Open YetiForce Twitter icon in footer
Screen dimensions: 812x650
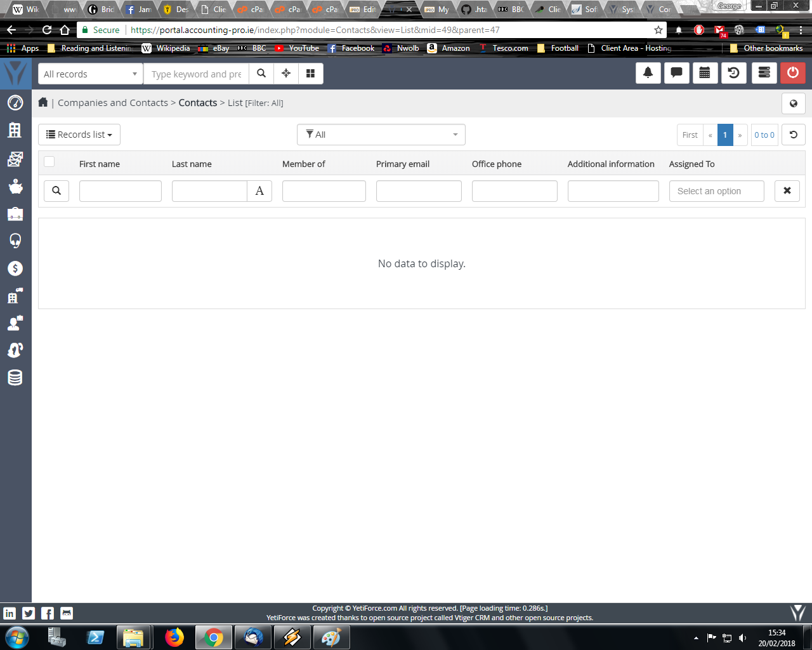[29, 613]
